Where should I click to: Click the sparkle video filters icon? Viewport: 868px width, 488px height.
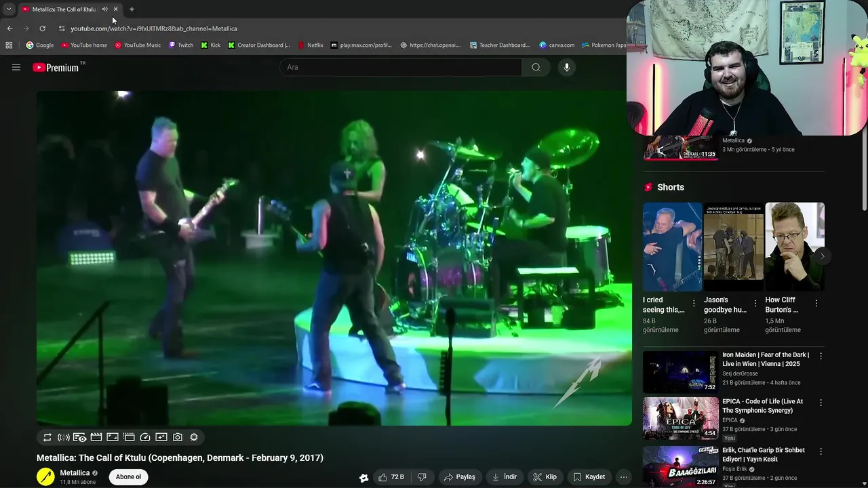[x=161, y=437]
